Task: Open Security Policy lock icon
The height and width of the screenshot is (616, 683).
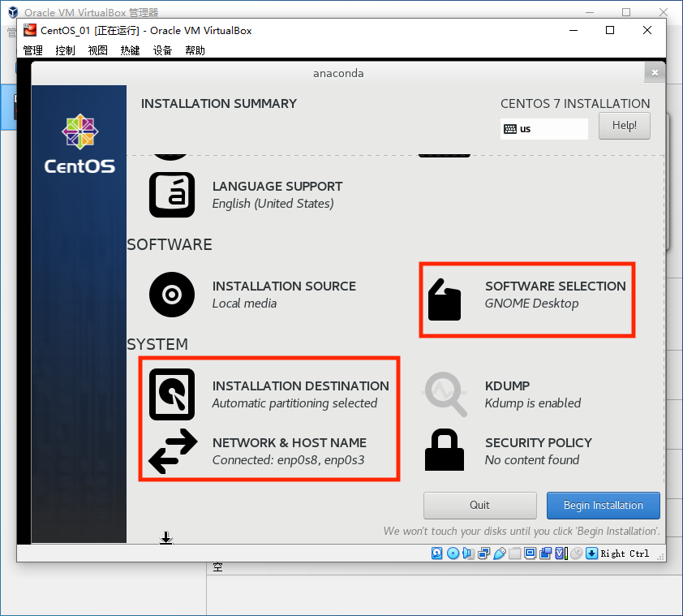Action: (x=445, y=450)
